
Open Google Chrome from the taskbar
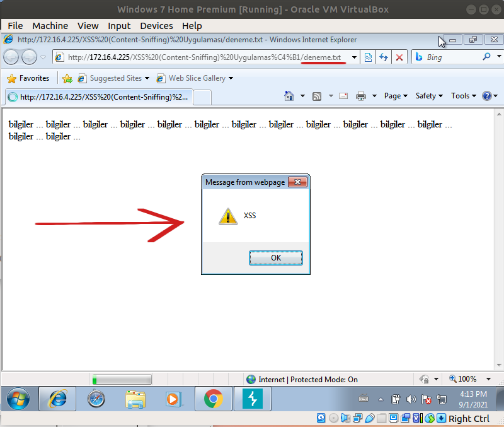coord(213,399)
